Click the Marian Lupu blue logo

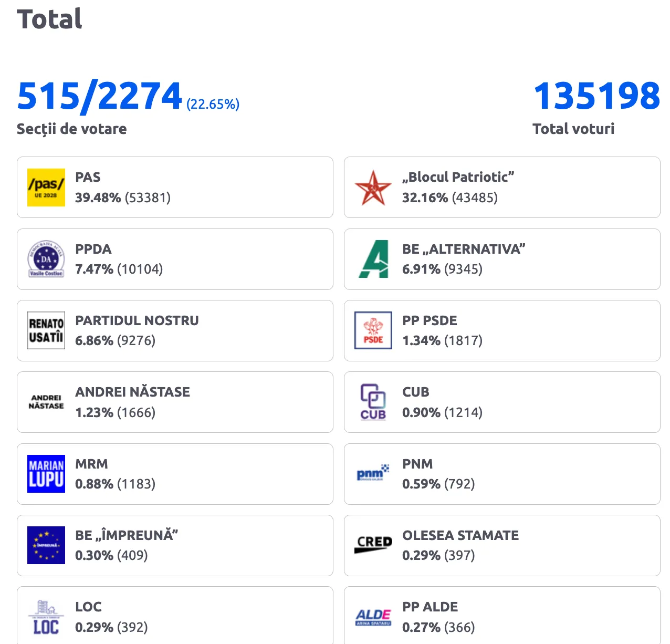point(46,474)
